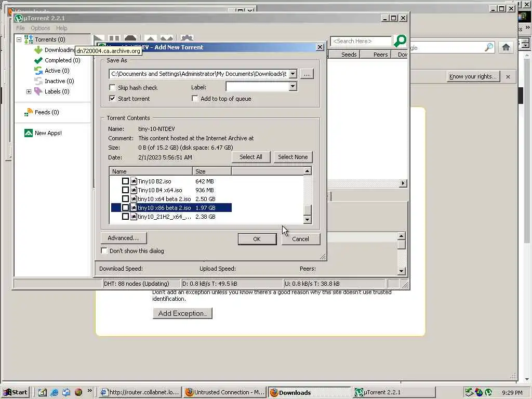This screenshot has height=399, width=532.
Task: Click the green search magnifier in µTorrent
Action: pos(400,41)
